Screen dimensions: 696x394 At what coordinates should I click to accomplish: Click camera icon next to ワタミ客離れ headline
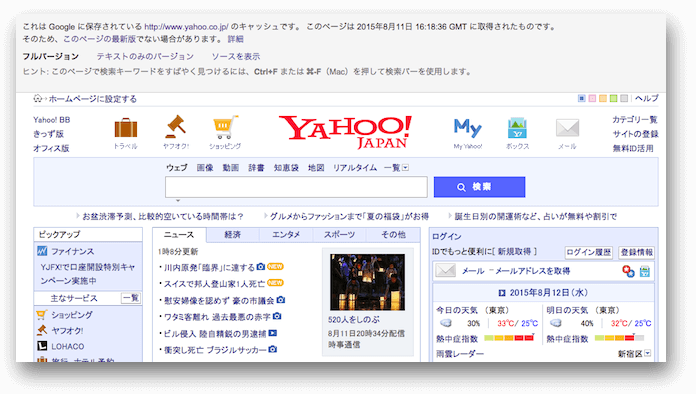pyautogui.click(x=277, y=316)
